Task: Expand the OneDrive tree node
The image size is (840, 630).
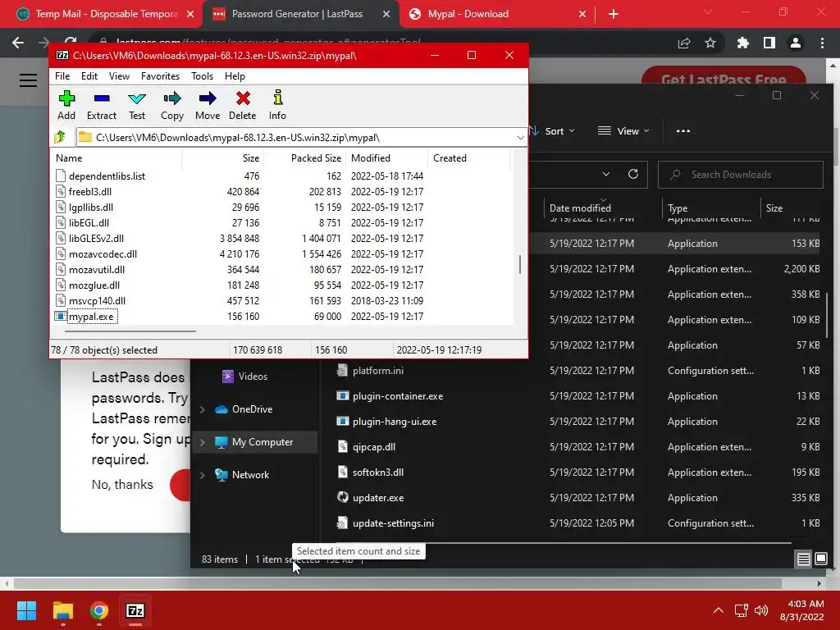Action: (203, 409)
